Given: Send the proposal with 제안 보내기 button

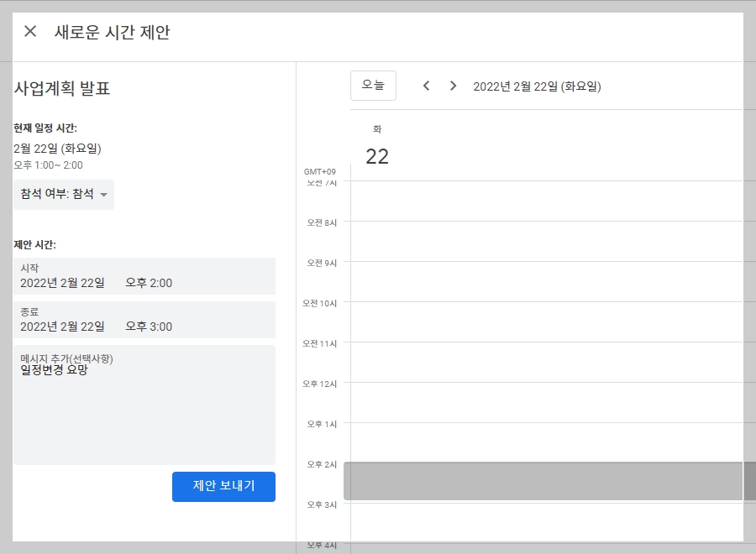Looking at the screenshot, I should click(x=223, y=487).
